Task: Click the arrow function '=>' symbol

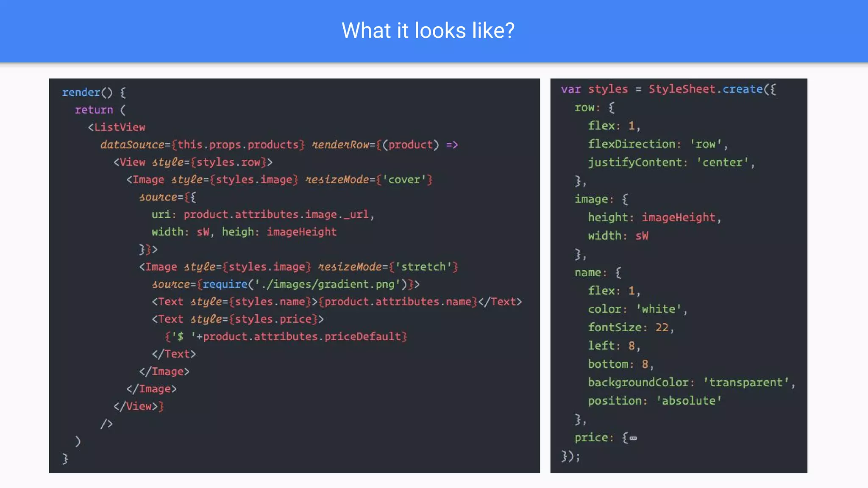Action: (452, 145)
